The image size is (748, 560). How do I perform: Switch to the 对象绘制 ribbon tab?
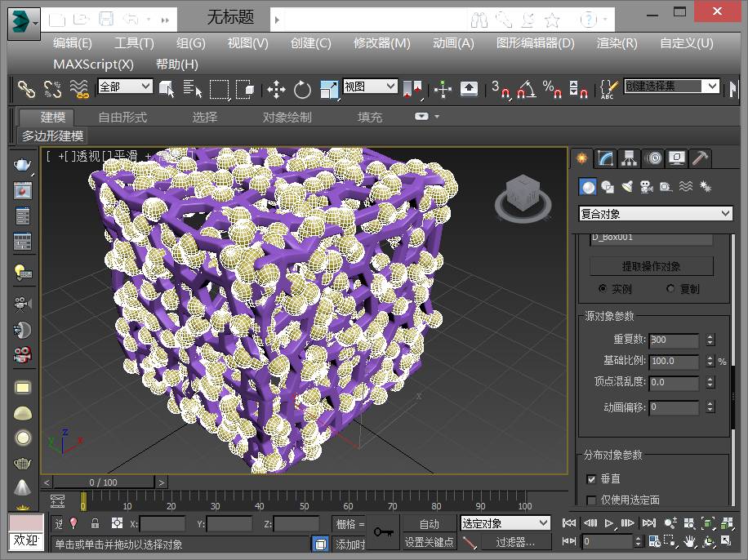(287, 117)
